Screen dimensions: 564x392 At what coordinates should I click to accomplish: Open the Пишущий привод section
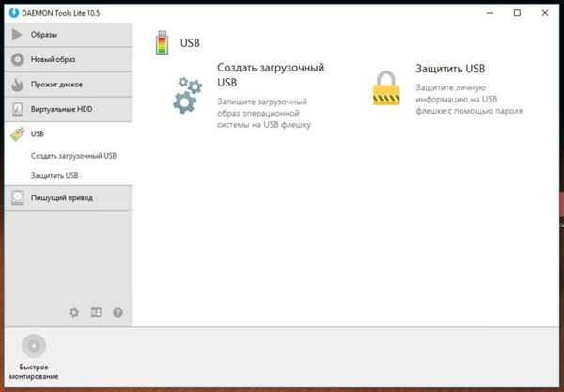(x=69, y=197)
